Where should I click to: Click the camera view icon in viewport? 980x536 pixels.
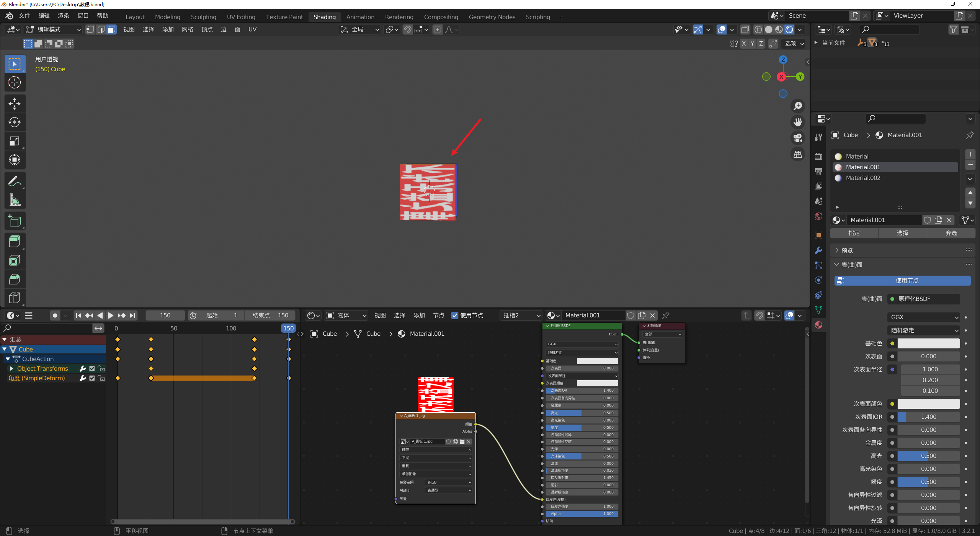pyautogui.click(x=798, y=138)
